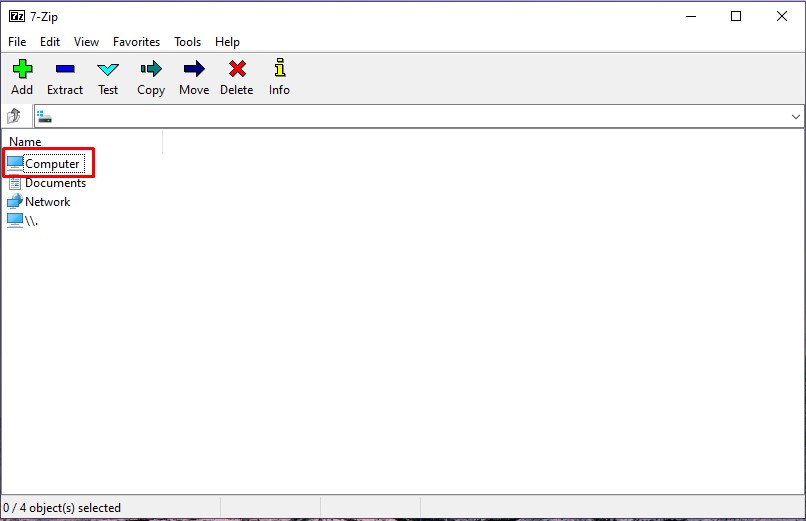Click the blue Extract toolbar icon
Viewport: 806px width, 521px height.
(65, 70)
